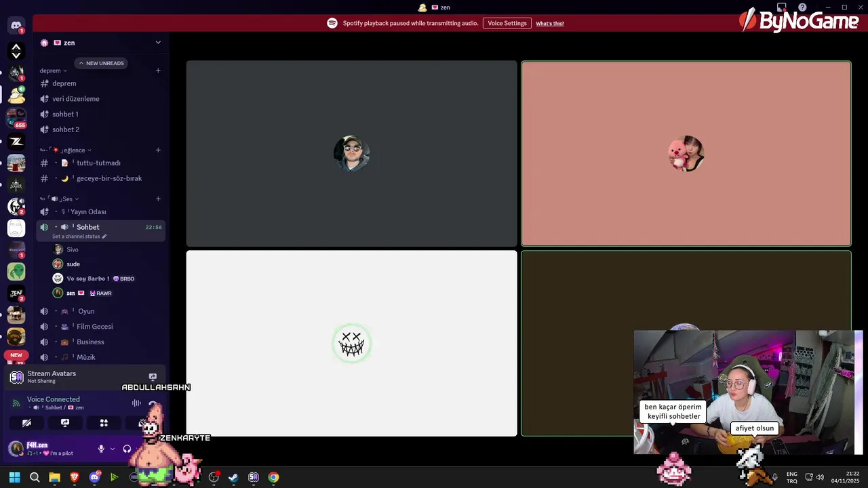Open Stream Avatars taskbar icon
The image size is (868, 488).
(254, 477)
